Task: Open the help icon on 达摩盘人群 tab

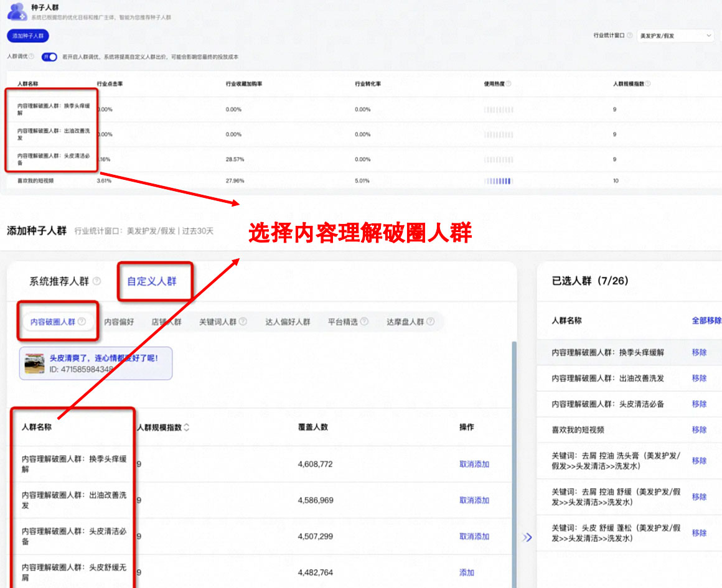Action: [431, 322]
